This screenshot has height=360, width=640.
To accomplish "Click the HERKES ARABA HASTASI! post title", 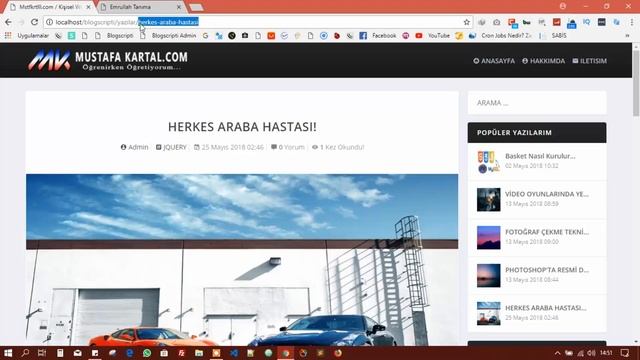I will [x=242, y=127].
